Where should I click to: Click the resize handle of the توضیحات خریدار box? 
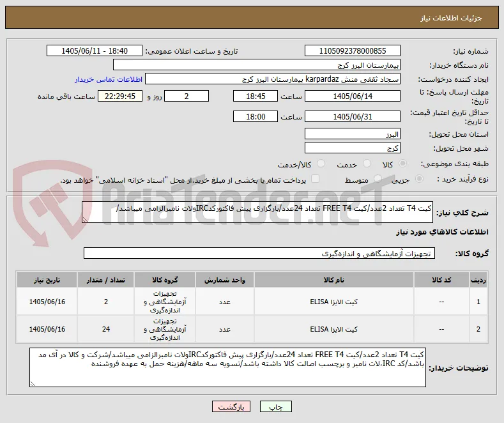click(33, 383)
